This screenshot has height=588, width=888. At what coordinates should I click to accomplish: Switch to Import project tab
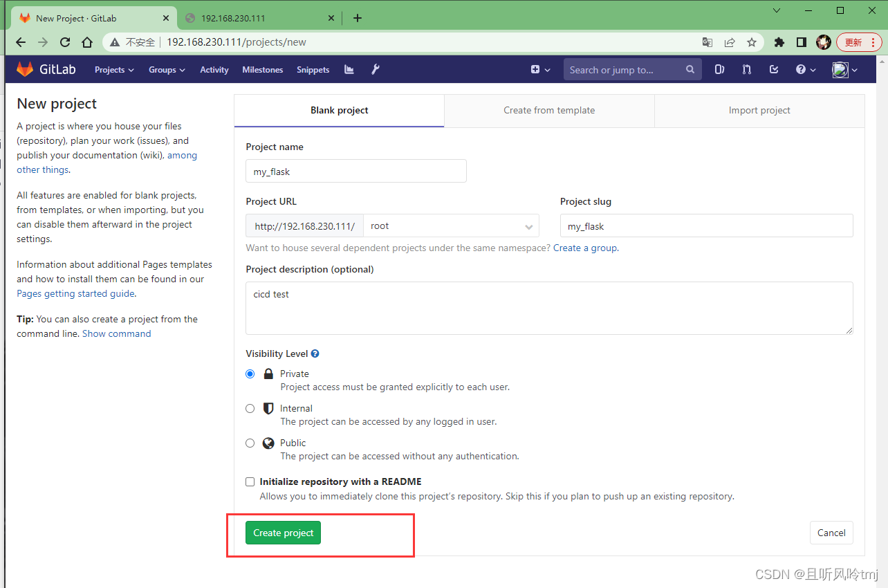tap(759, 110)
